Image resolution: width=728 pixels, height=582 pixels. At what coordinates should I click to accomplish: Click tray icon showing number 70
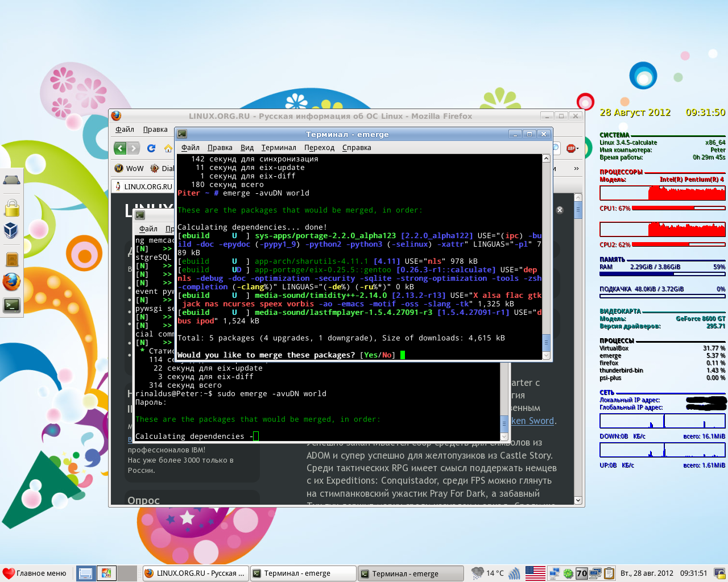[x=581, y=573]
